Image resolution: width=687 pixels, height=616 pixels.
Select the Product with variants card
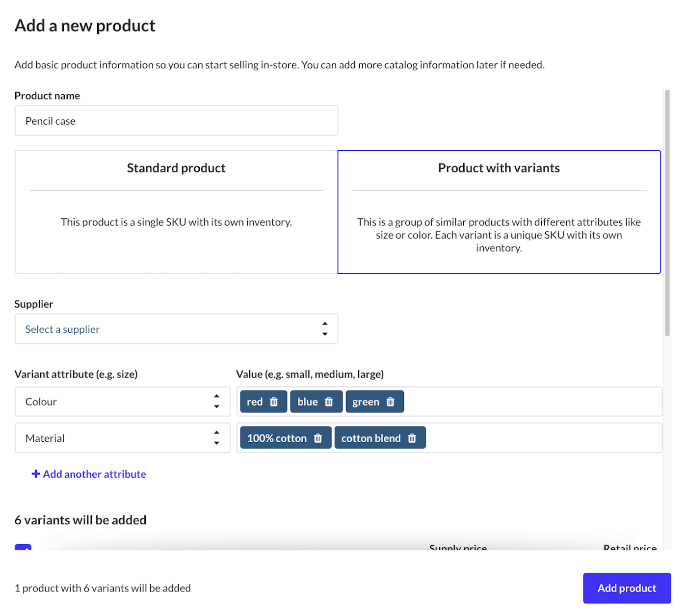point(499,212)
